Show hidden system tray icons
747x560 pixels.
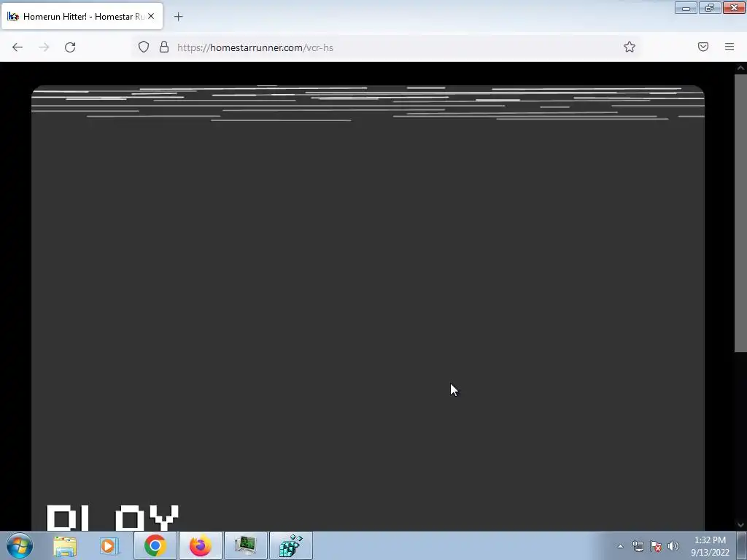pos(620,546)
